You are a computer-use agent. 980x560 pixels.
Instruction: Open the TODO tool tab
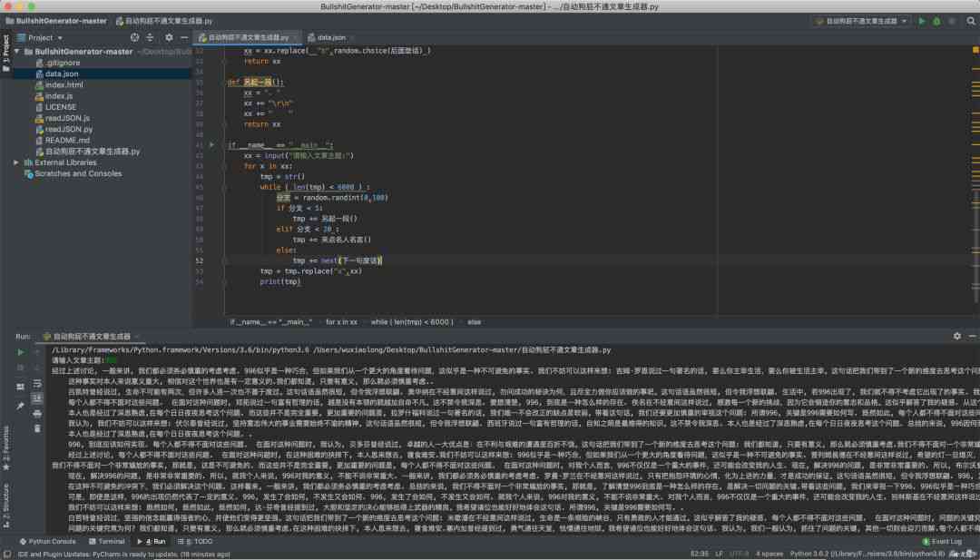tap(196, 541)
